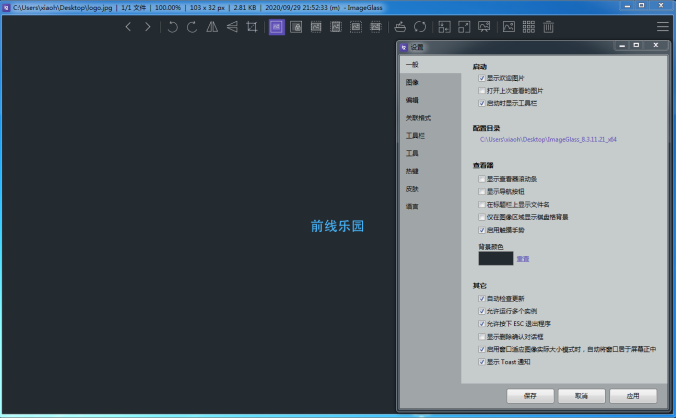This screenshot has width=676, height=418.
Task: Flip image vertically
Action: pos(232,27)
